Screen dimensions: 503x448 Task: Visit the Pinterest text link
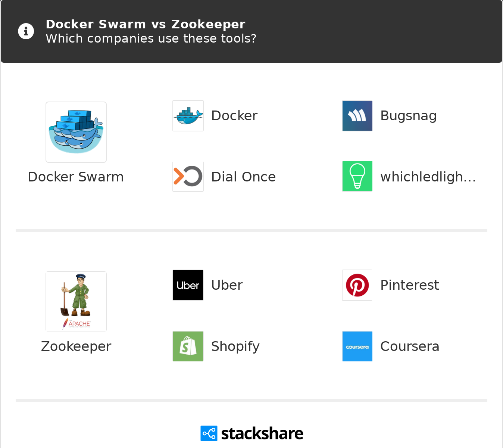click(409, 285)
